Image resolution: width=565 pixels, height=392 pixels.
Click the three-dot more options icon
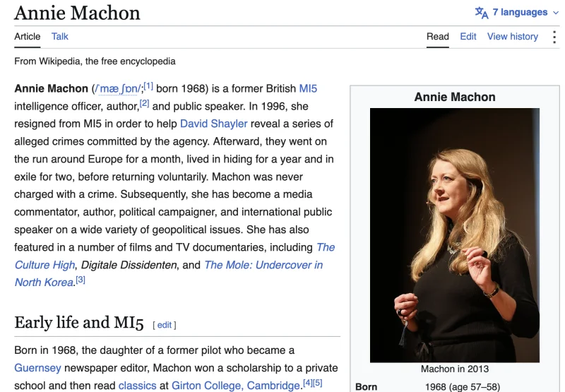pyautogui.click(x=554, y=37)
